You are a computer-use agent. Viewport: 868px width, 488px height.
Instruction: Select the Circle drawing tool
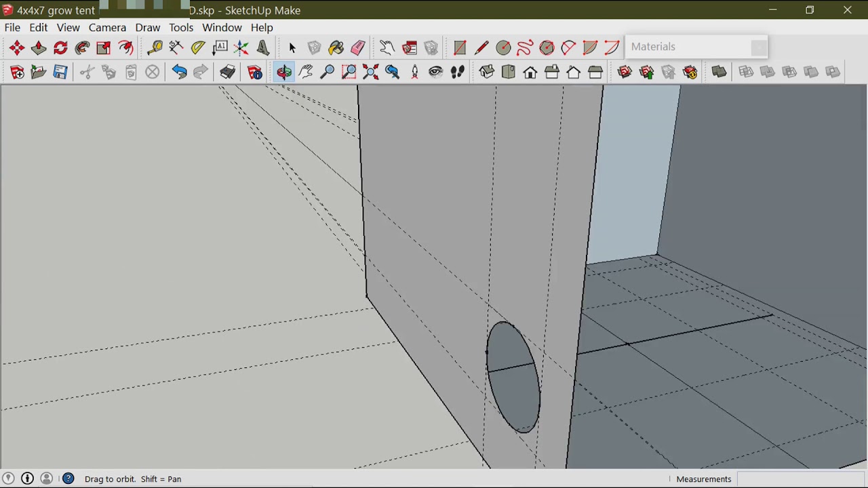click(x=503, y=47)
